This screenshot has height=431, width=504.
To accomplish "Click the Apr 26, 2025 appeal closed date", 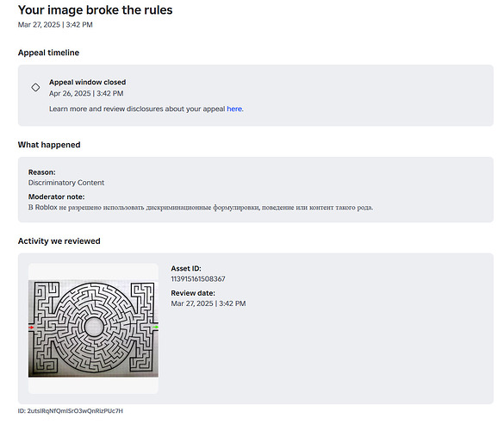I will point(86,93).
